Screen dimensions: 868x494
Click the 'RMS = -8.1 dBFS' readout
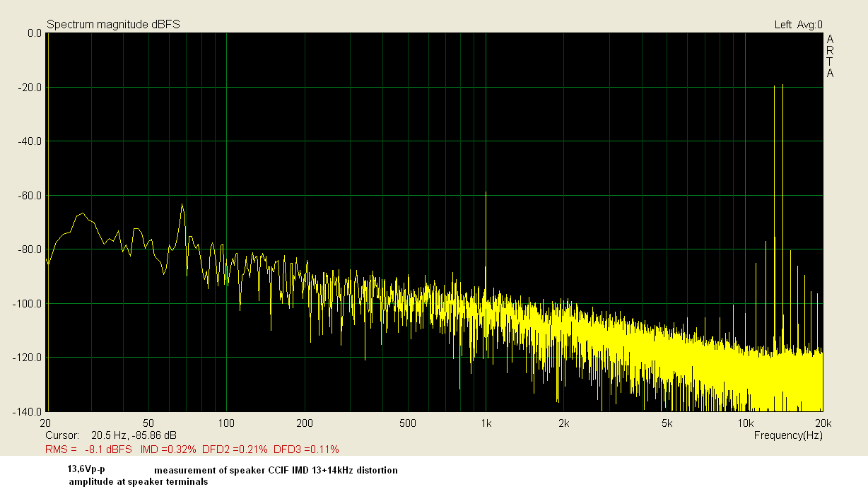tap(88, 449)
